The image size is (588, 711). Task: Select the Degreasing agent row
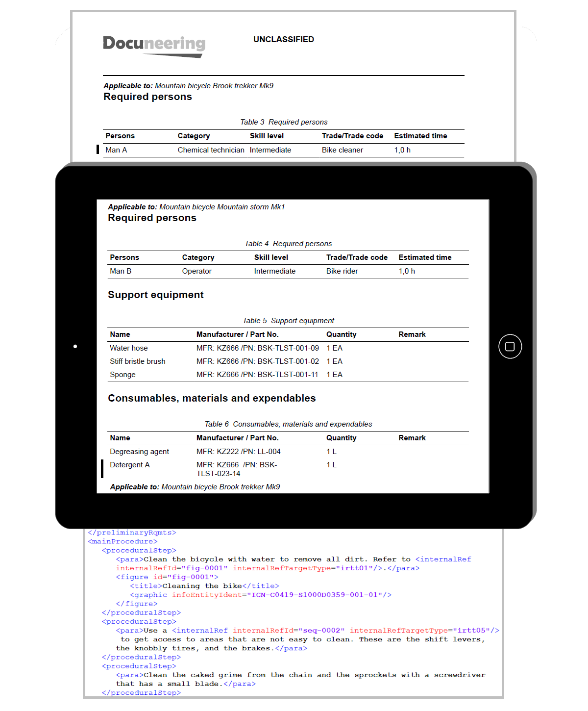click(x=139, y=452)
